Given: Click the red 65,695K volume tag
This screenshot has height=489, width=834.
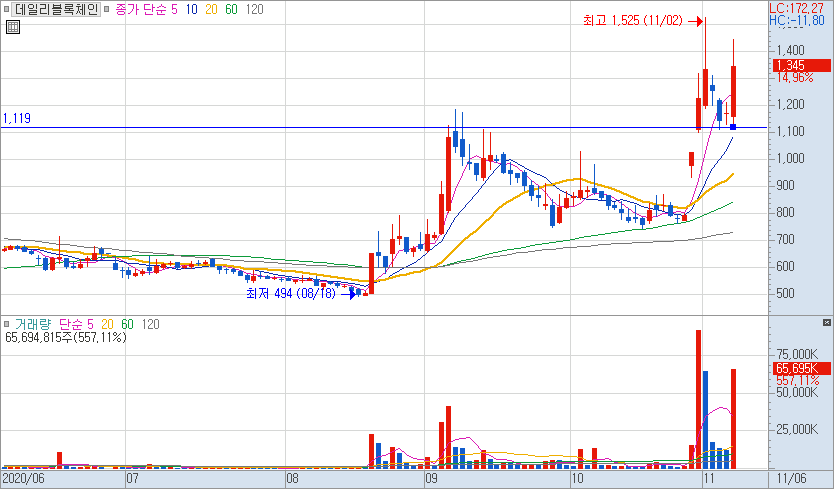Looking at the screenshot, I should [802, 368].
